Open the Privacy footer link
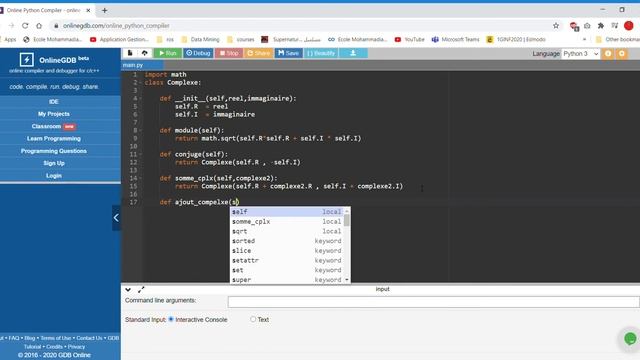 [x=76, y=347]
